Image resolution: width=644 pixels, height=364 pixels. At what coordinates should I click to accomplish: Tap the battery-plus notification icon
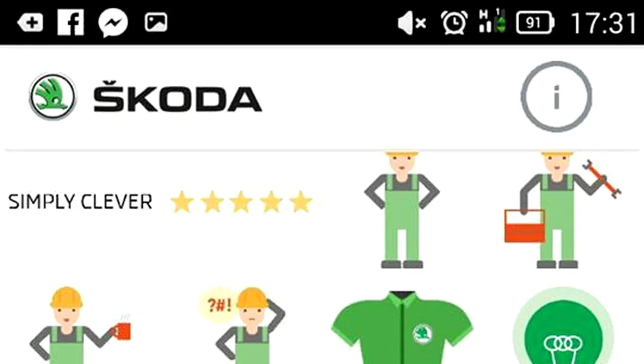[x=30, y=23]
